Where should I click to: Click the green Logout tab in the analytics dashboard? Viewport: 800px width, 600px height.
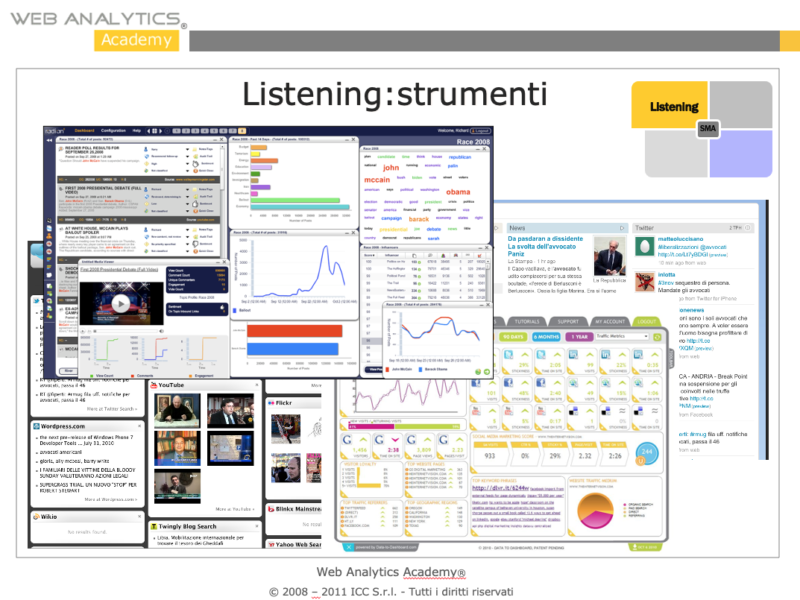(x=646, y=321)
